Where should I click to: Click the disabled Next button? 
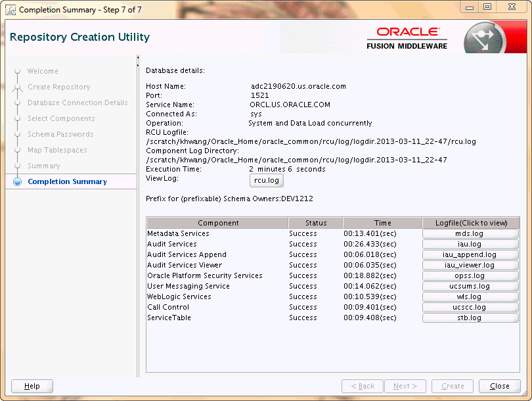click(x=405, y=386)
